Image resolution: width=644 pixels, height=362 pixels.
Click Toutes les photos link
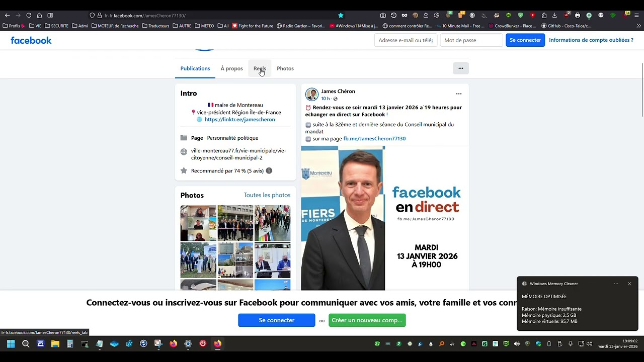point(267,195)
